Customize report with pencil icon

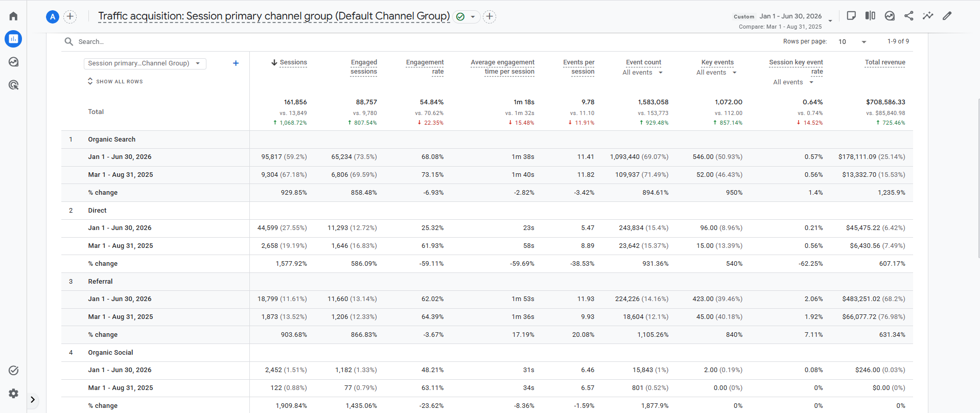(947, 16)
